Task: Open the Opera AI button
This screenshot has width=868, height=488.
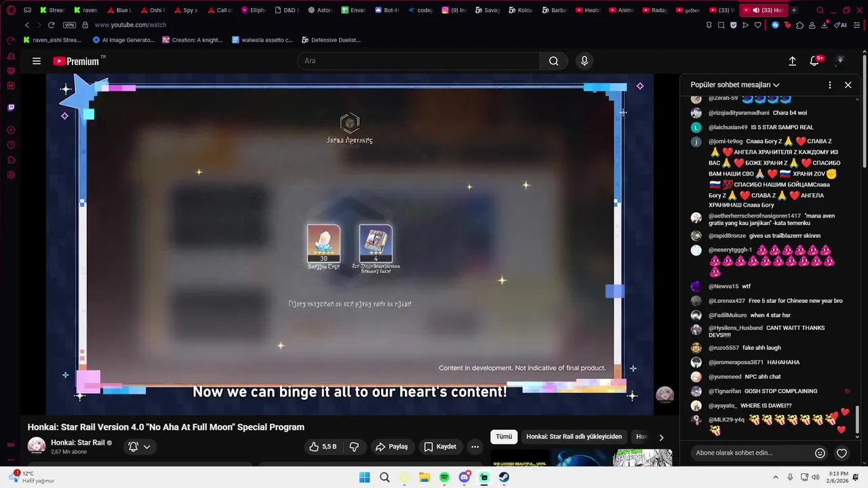Action: 841,25
